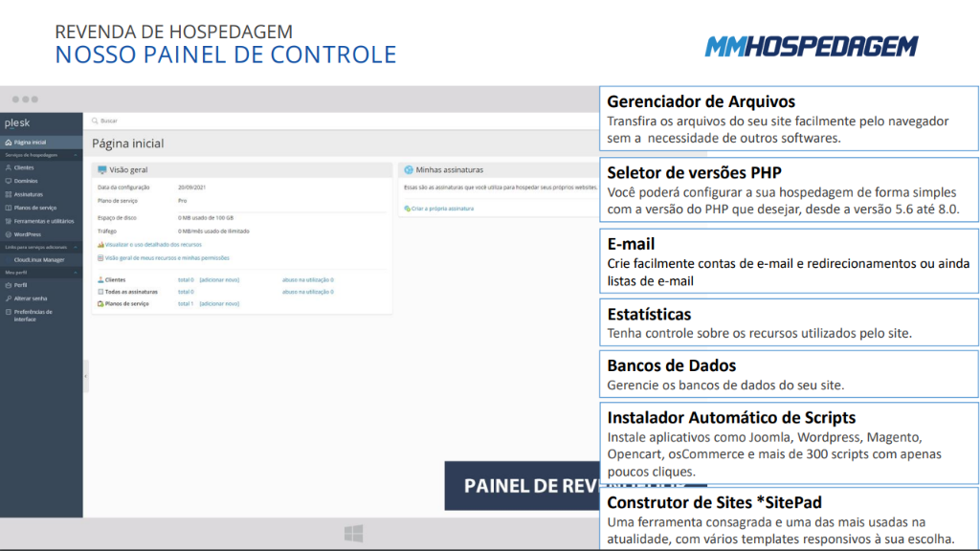The image size is (980, 551).
Task: Click the Página inicial page heading
Action: 128,143
